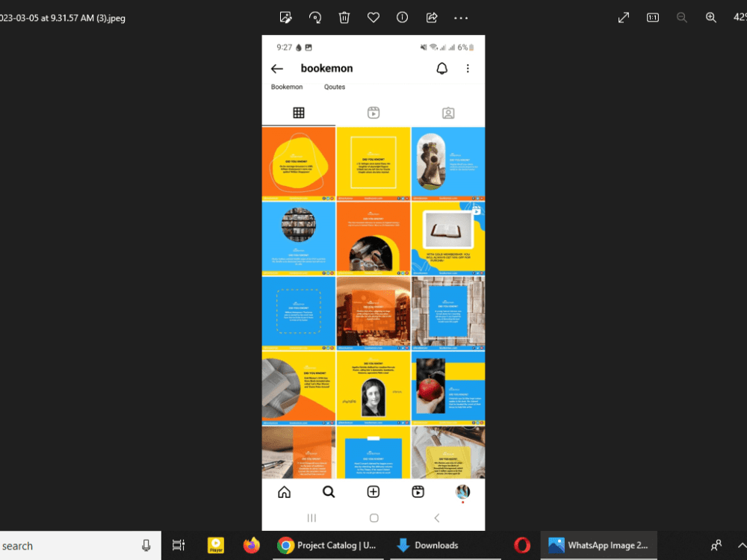This screenshot has height=560, width=747.
Task: Open the orange post with coffee cup arch
Action: click(x=373, y=239)
